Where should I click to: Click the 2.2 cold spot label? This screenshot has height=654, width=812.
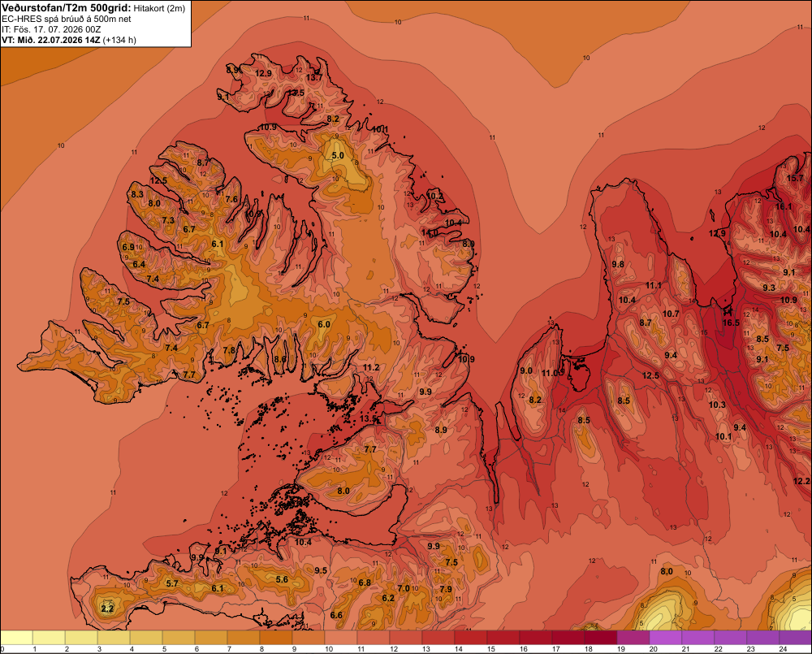click(x=107, y=609)
